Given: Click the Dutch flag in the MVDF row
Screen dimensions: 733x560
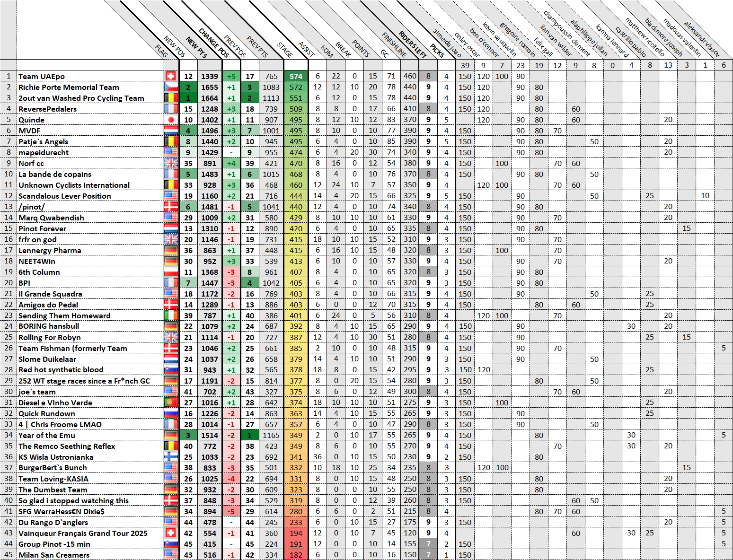Looking at the screenshot, I should click(171, 131).
